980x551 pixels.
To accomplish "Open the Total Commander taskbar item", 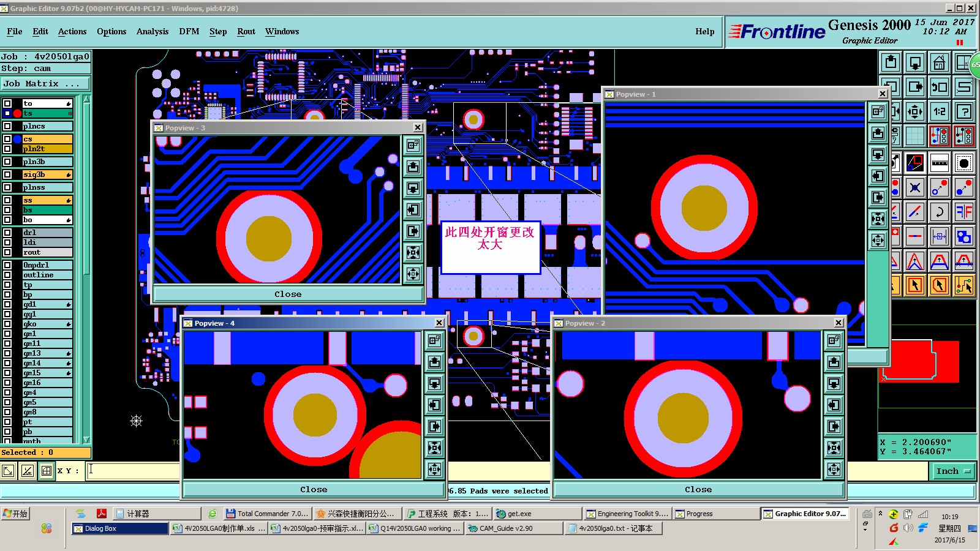I will [267, 514].
